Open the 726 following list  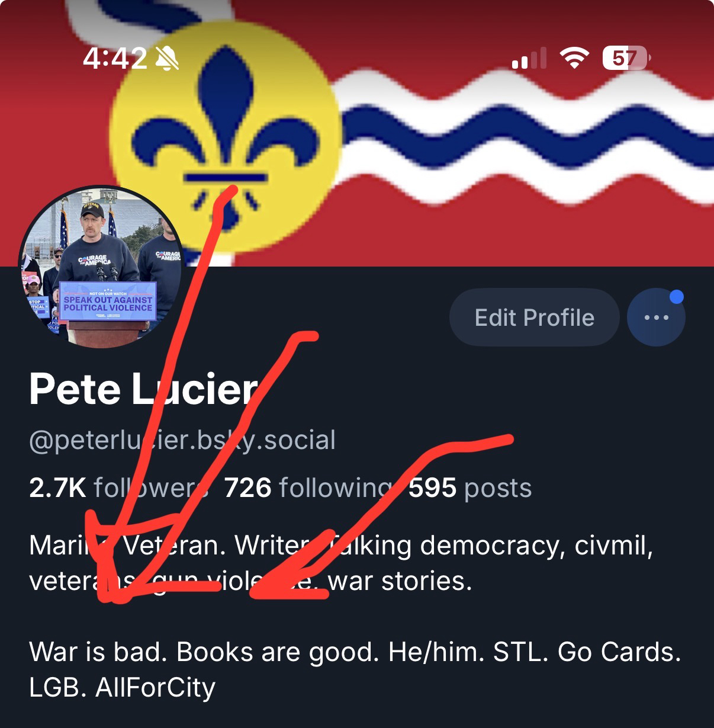[x=308, y=488]
